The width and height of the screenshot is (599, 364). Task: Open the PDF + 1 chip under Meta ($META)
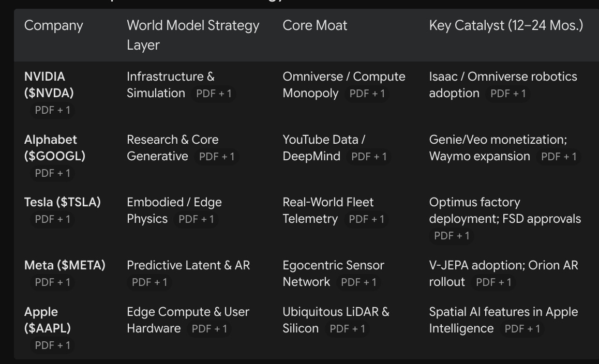click(x=52, y=282)
